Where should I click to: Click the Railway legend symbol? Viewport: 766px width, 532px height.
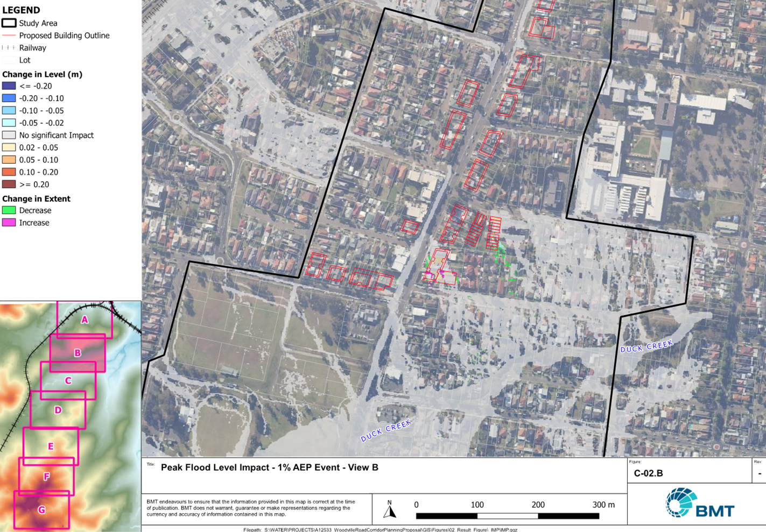click(9, 48)
